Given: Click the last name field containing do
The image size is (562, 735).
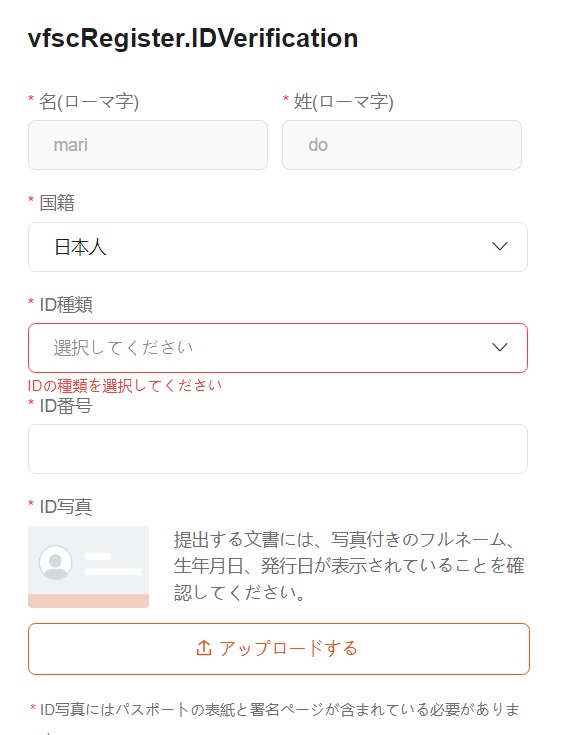Looking at the screenshot, I should (402, 145).
